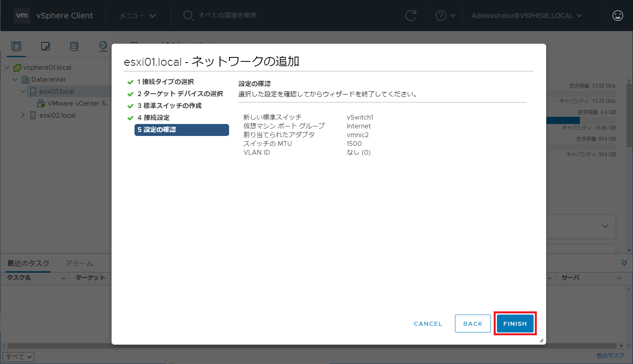Screen dimensions: 633x364
Task: Click the Internet port group value
Action: (358, 126)
